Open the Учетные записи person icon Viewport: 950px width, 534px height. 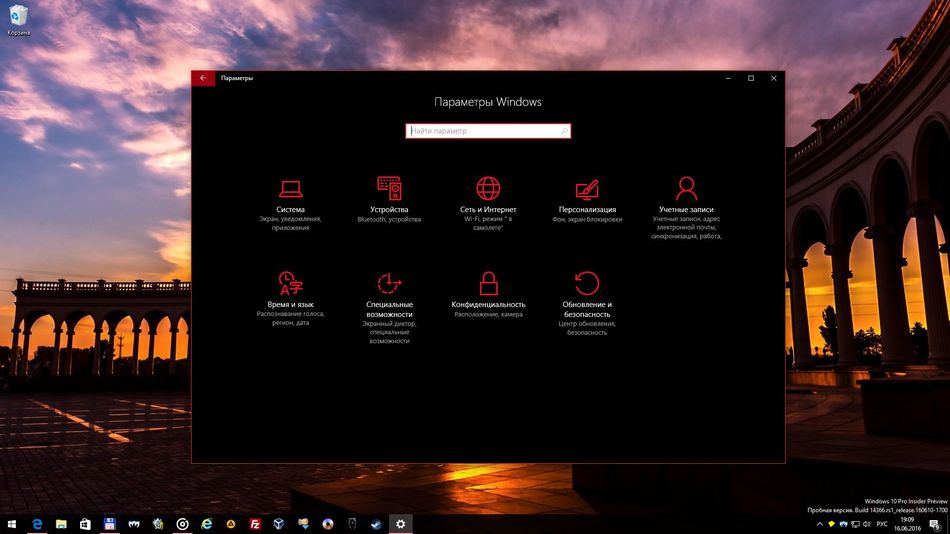click(686, 189)
